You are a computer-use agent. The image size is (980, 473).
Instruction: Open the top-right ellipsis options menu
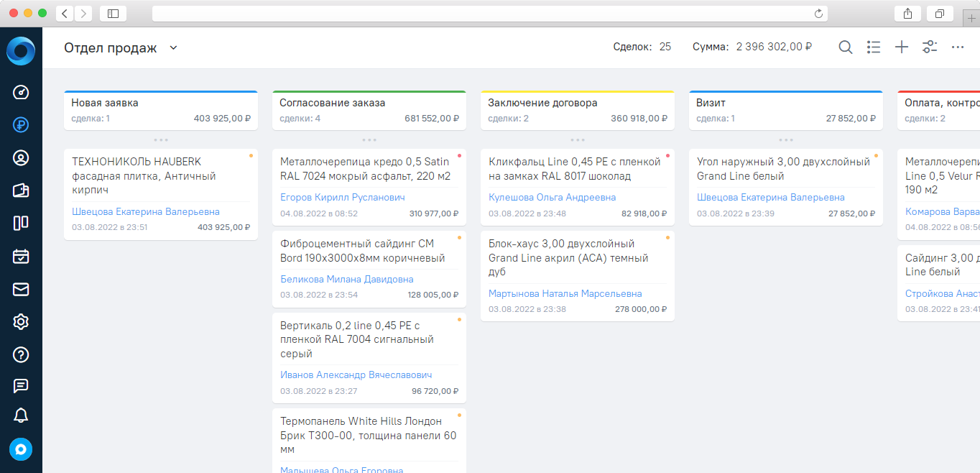(x=958, y=47)
